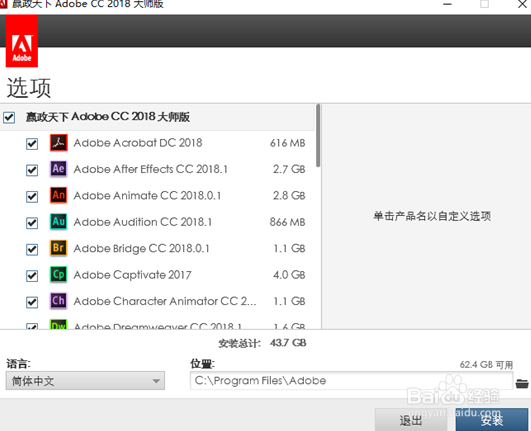Deselect the Audition CC 2018.1 checkbox
This screenshot has height=431, width=531.
point(32,223)
